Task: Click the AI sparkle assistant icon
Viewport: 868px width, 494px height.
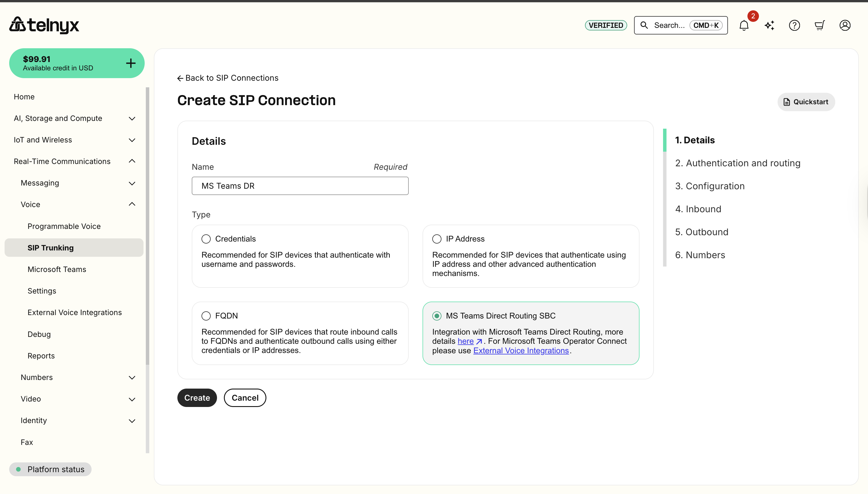Action: tap(769, 26)
